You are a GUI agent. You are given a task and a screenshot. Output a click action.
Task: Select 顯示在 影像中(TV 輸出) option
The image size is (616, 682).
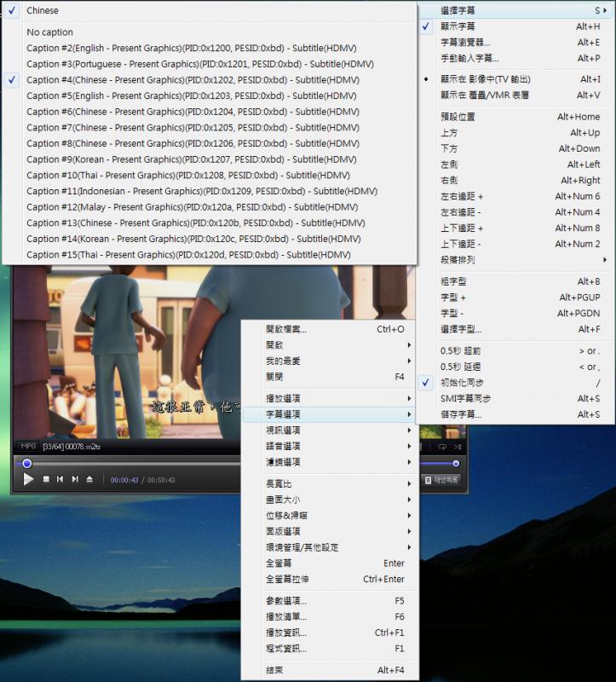click(x=515, y=79)
